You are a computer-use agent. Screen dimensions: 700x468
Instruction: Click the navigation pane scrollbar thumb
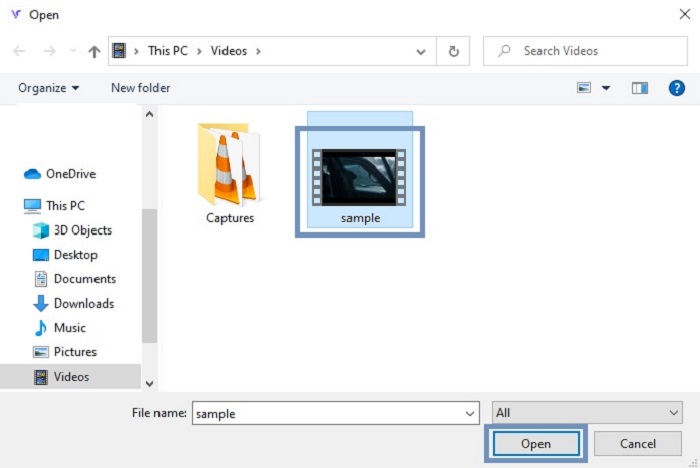150,276
